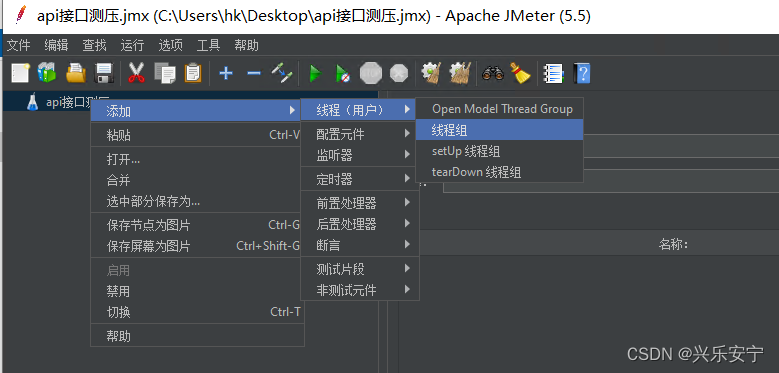The width and height of the screenshot is (779, 373).
Task: Choose Open Model Thread Group
Action: pyautogui.click(x=499, y=109)
